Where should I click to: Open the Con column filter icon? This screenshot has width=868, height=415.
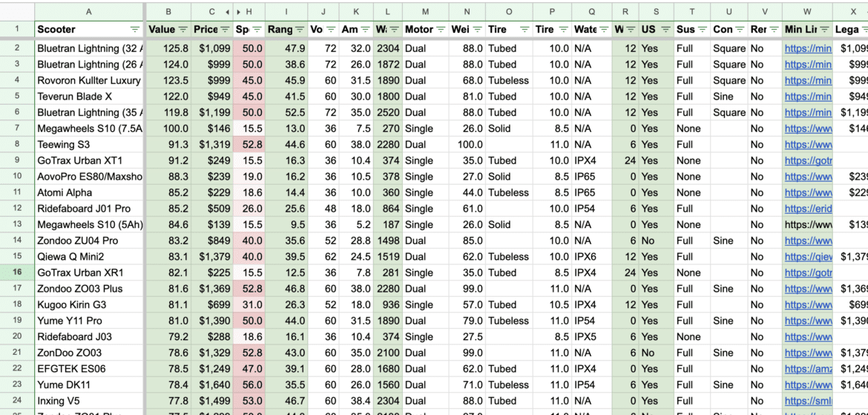(x=739, y=30)
